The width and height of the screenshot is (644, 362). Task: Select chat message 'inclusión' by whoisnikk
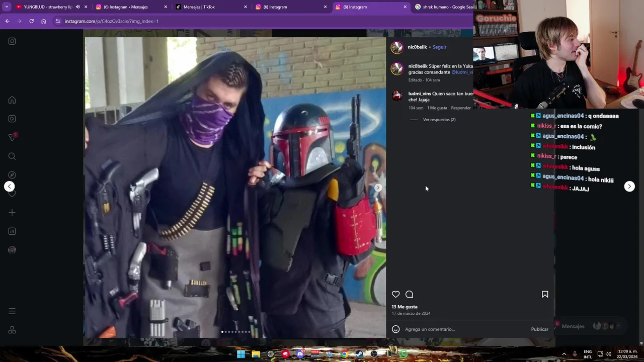pos(584,147)
